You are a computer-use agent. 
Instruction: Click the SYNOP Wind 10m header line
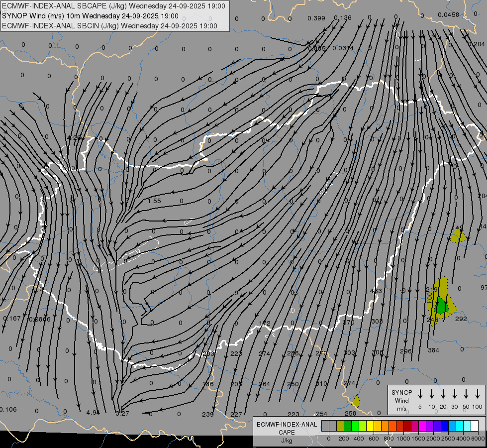pos(90,16)
